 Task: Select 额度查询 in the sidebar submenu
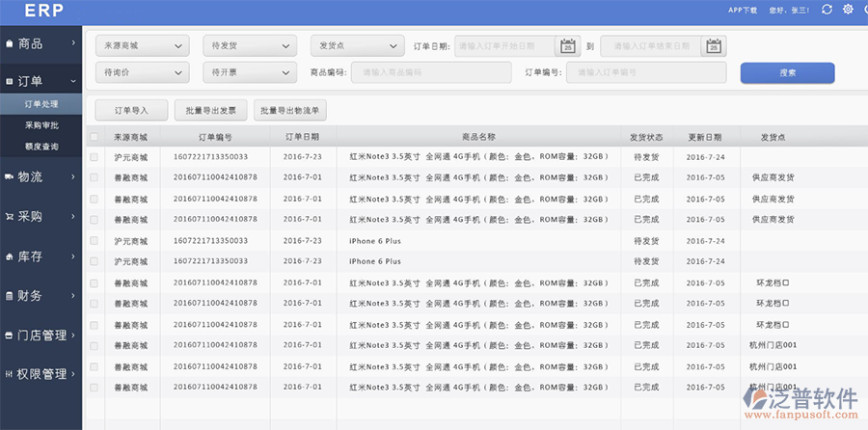click(41, 147)
